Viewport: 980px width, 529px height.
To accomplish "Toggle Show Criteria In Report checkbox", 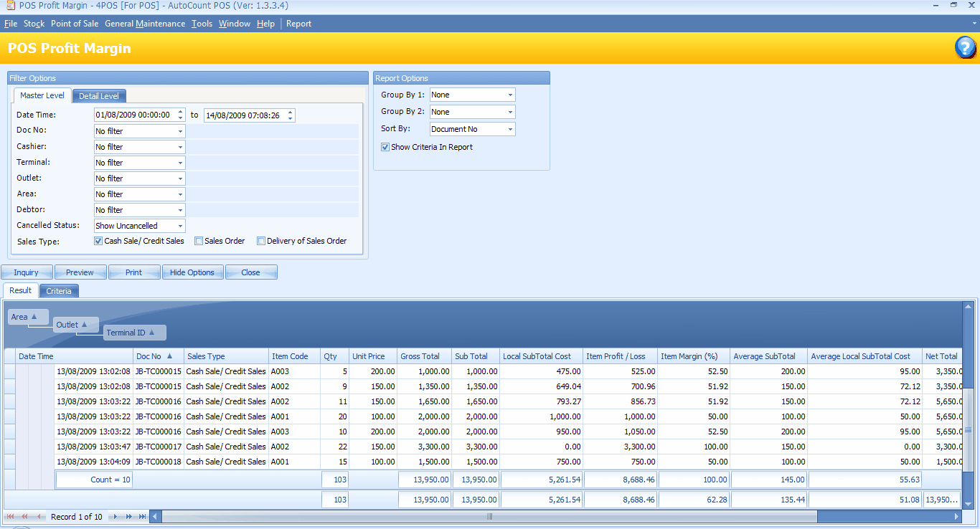I will (385, 147).
